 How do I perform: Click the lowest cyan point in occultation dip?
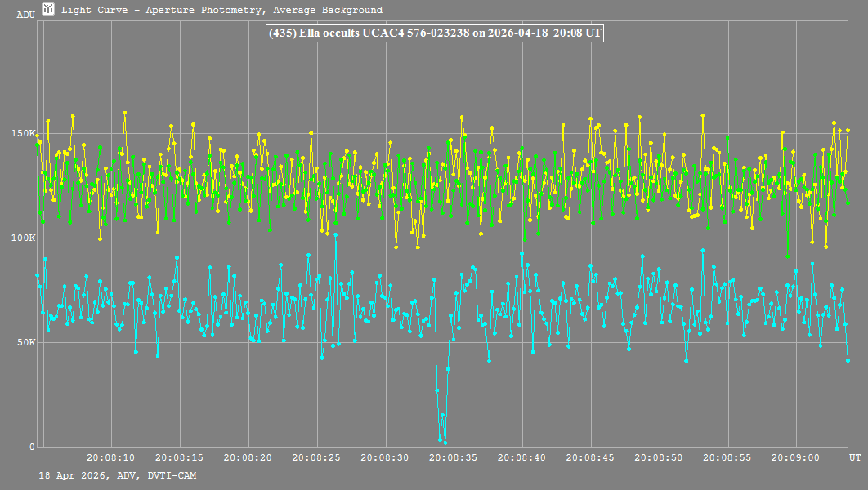point(445,443)
